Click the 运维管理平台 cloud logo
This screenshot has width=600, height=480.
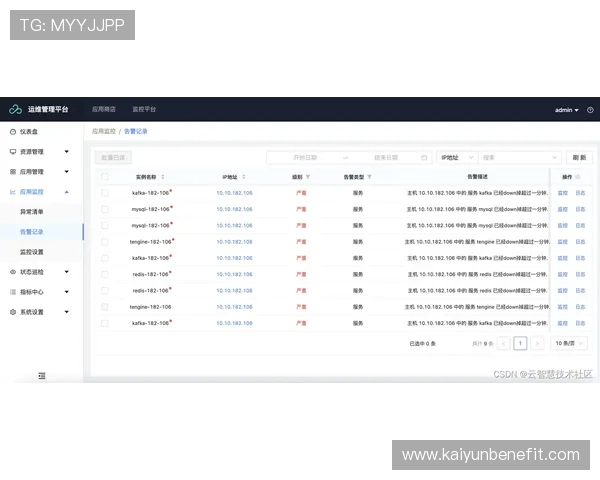coord(15,109)
